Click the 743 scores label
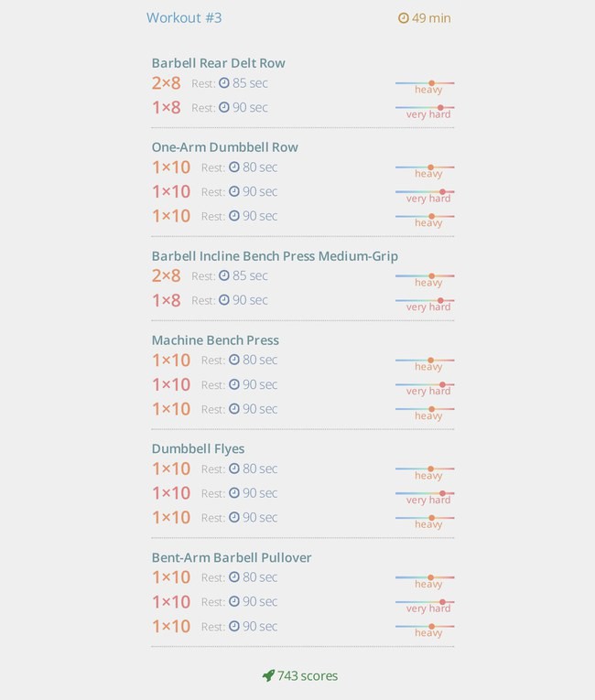 [308, 676]
